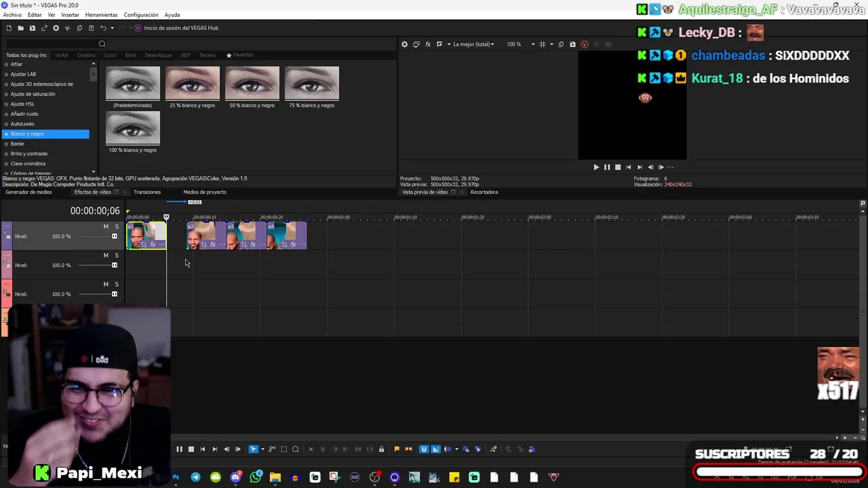The width and height of the screenshot is (868, 488).
Task: Open the undo history dropdown arrow
Action: 112,28
